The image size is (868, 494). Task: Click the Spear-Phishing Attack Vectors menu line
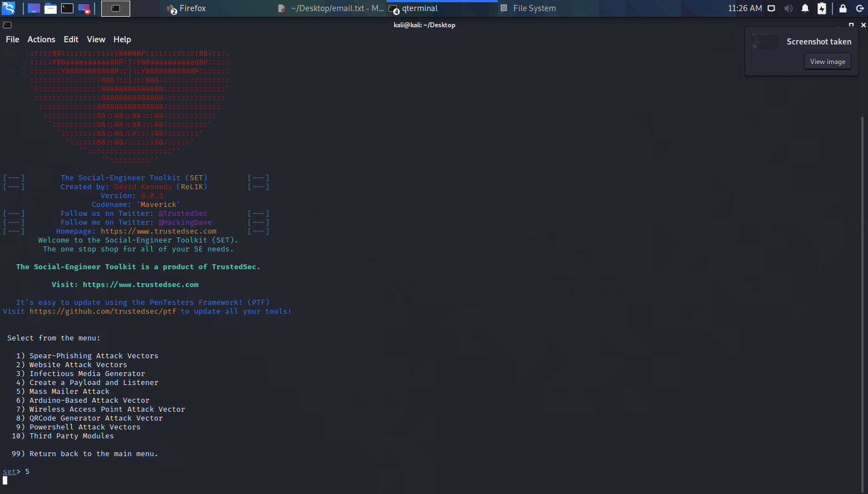pyautogui.click(x=87, y=356)
